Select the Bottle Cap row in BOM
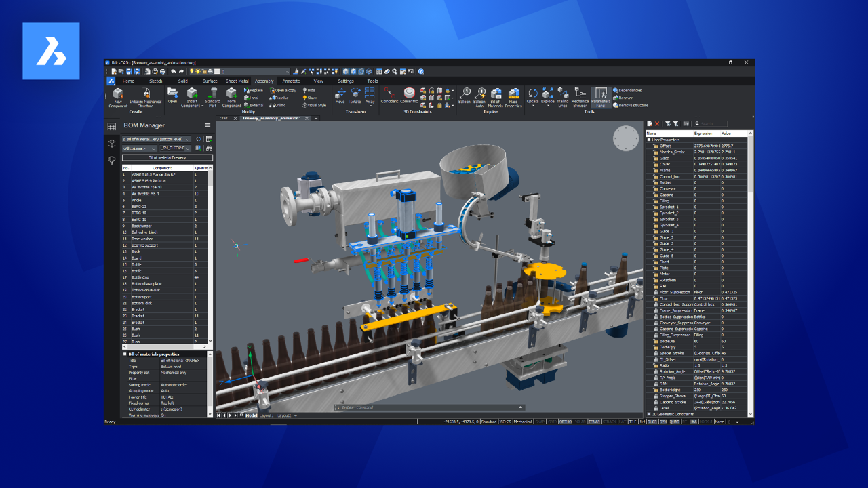This screenshot has height=488, width=868. pyautogui.click(x=165, y=277)
